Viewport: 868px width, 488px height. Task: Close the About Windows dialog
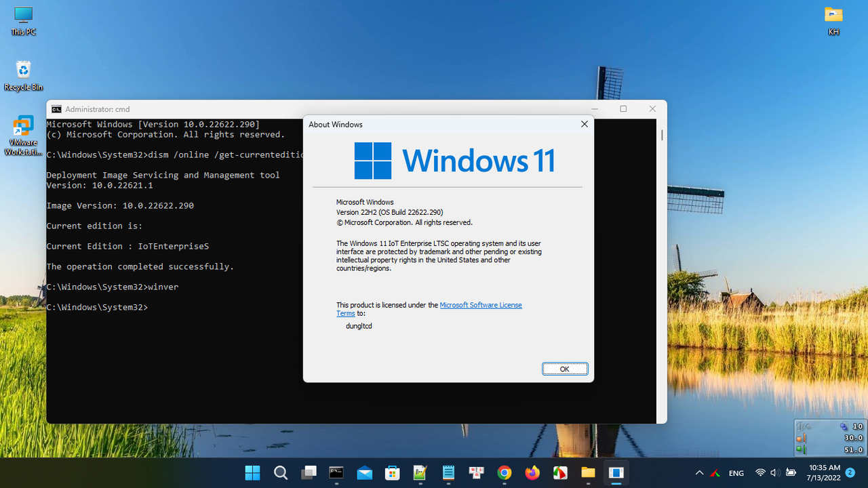click(585, 124)
